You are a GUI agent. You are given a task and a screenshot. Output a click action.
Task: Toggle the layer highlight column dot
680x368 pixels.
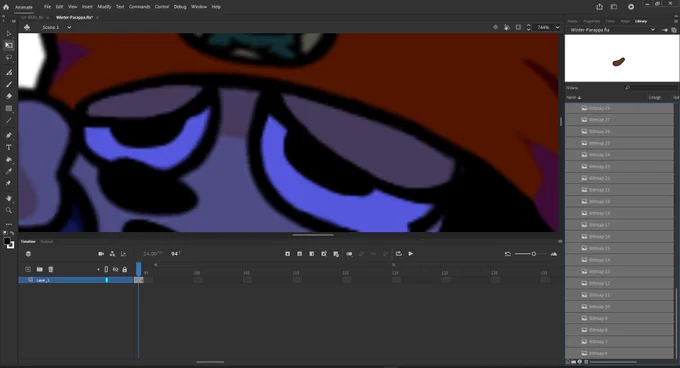(x=98, y=269)
